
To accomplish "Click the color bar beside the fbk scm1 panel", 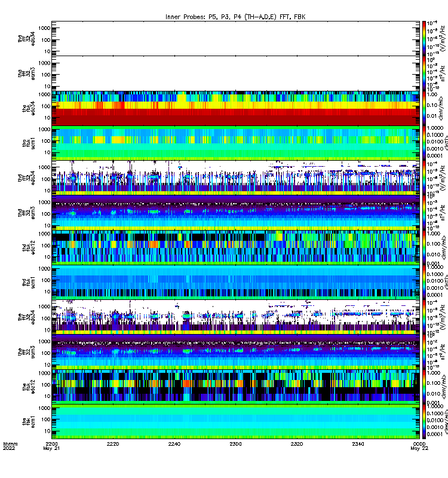I will [x=424, y=421].
